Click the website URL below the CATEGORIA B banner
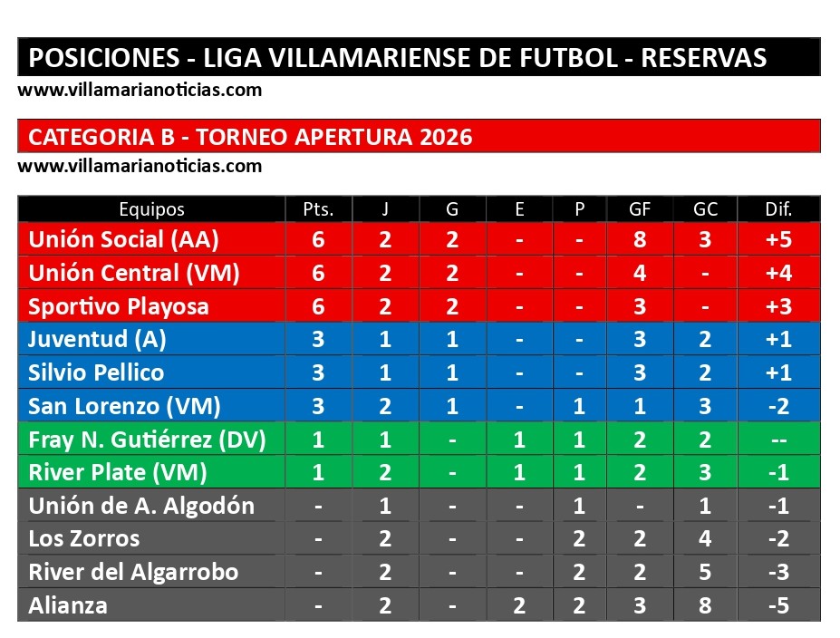840x638 pixels. click(x=140, y=166)
